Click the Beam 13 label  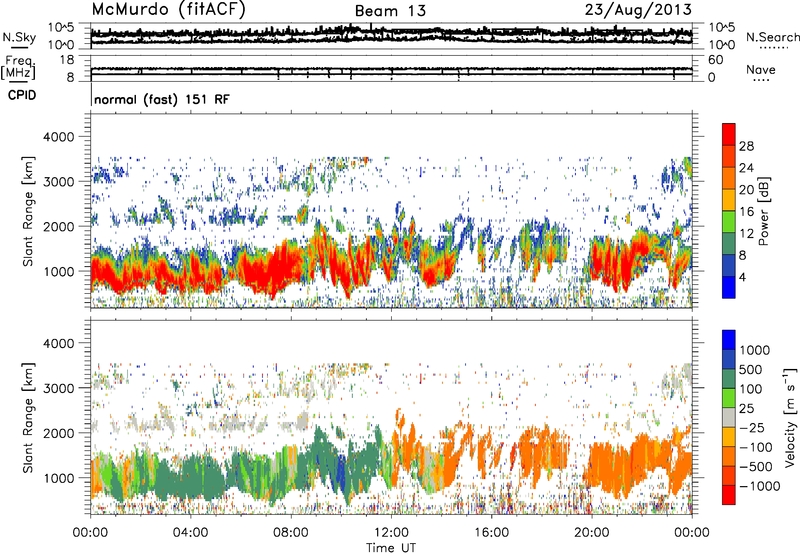click(x=390, y=11)
